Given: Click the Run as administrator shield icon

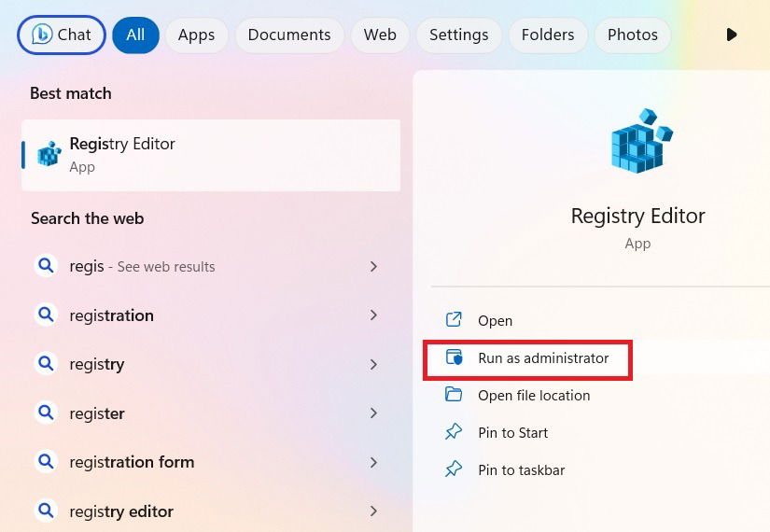Looking at the screenshot, I should (454, 357).
